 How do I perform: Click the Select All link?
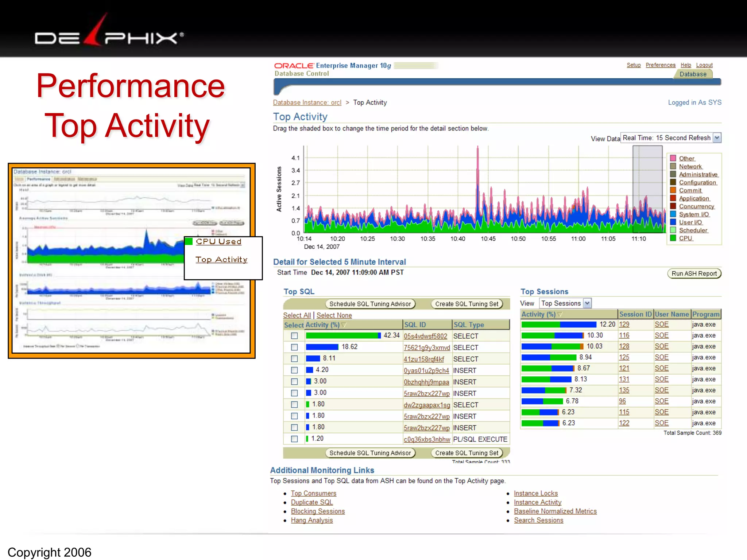(297, 315)
